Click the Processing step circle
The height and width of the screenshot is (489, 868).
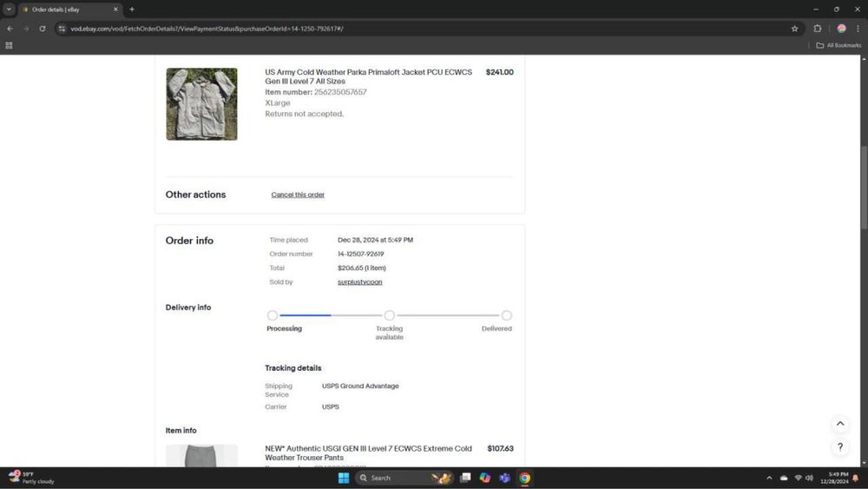tap(273, 315)
